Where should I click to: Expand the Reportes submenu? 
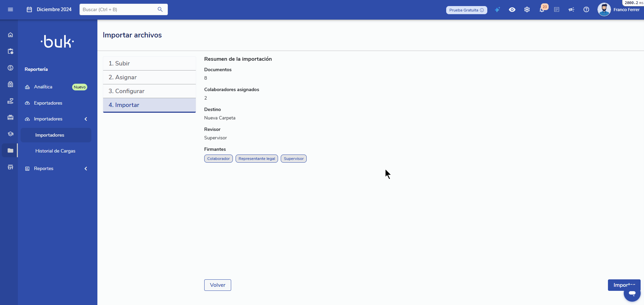(x=86, y=169)
